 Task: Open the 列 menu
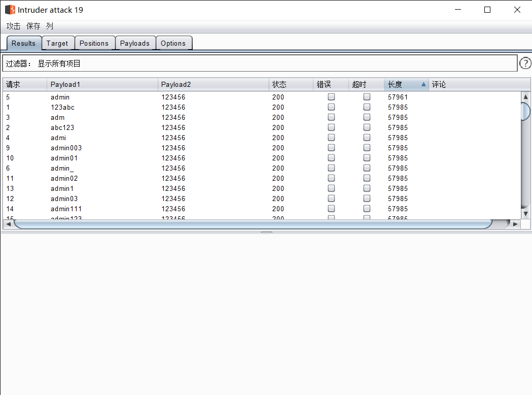(x=50, y=26)
